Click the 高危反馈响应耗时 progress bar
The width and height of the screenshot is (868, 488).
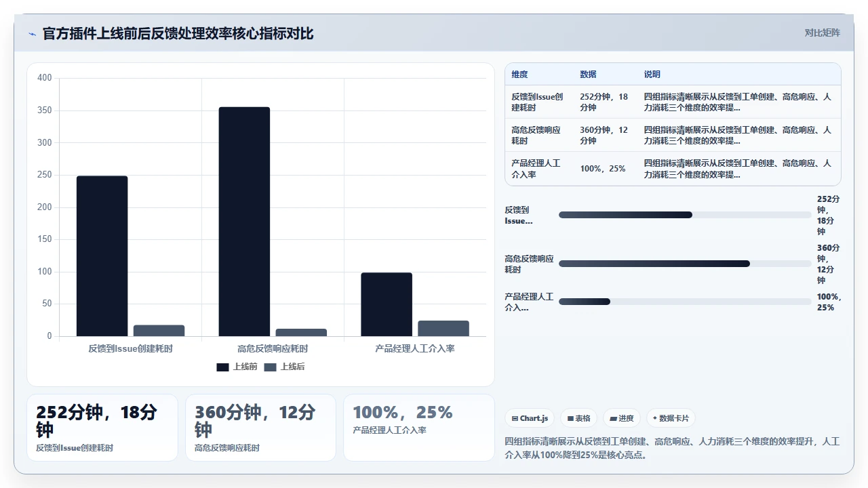click(x=685, y=264)
